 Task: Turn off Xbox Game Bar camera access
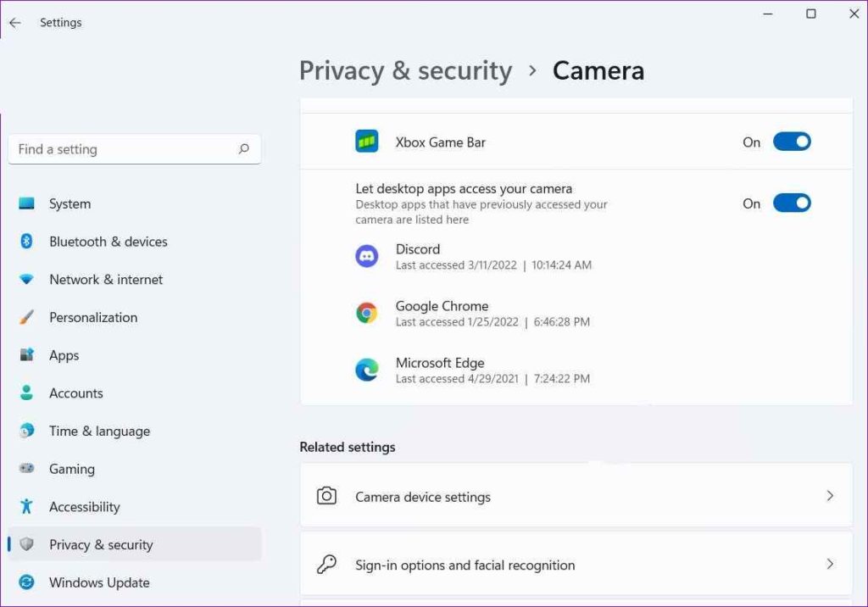pos(792,142)
